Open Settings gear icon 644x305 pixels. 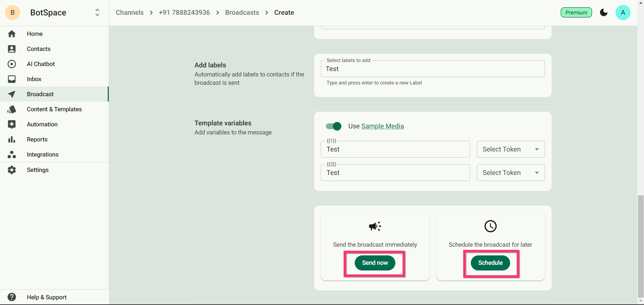(12, 170)
